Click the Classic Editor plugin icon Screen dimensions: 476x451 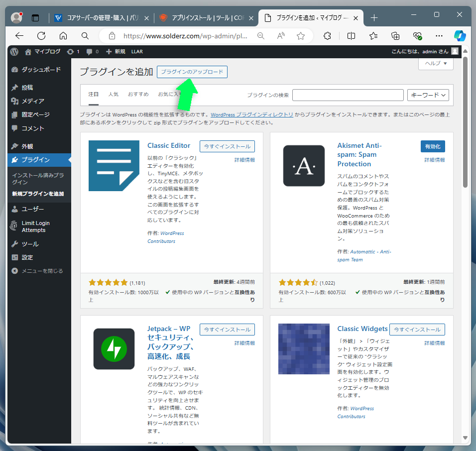114,166
